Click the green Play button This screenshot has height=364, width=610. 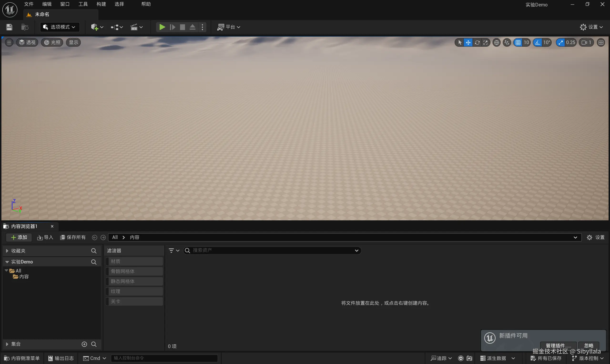[x=162, y=27]
